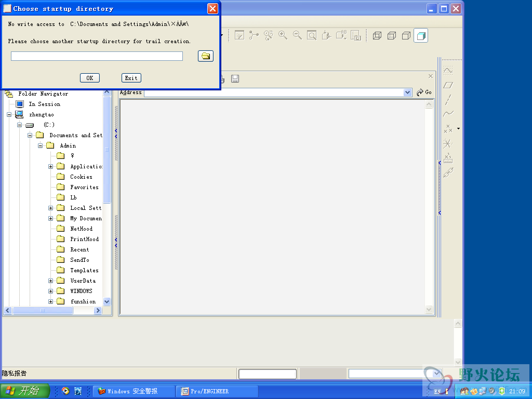
Task: Click the Go button beside Address
Action: coord(424,92)
